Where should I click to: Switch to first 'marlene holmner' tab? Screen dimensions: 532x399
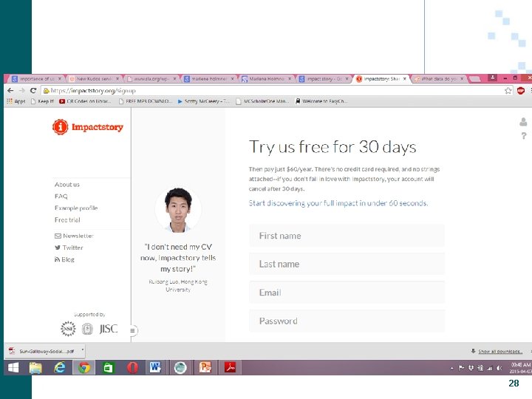pyautogui.click(x=208, y=79)
